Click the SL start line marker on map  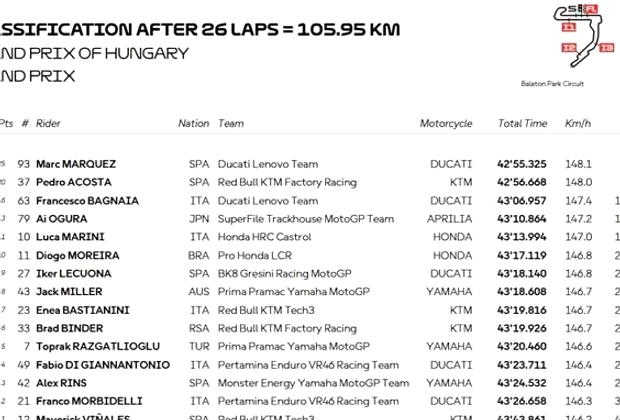pyautogui.click(x=575, y=9)
